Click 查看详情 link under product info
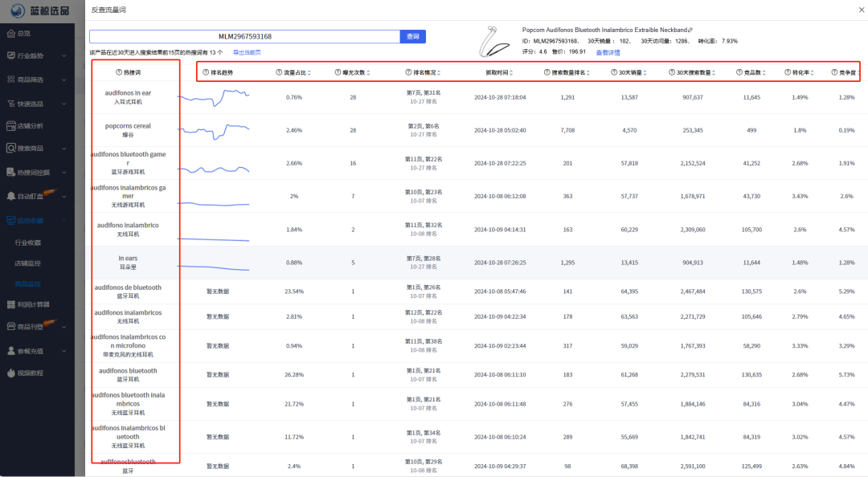The width and height of the screenshot is (868, 477). [x=608, y=52]
